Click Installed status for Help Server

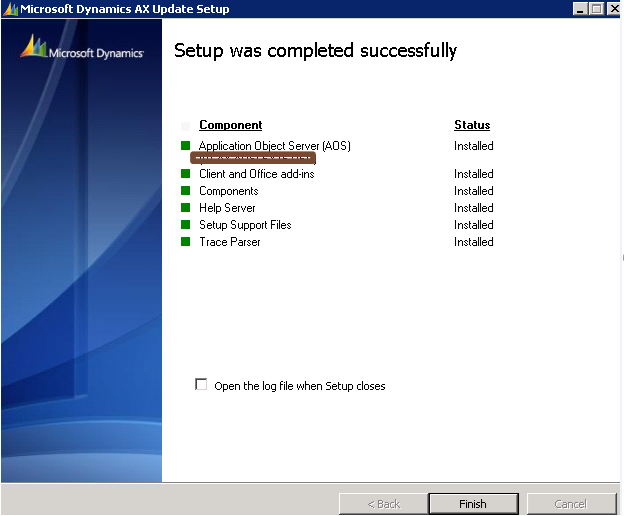(474, 208)
